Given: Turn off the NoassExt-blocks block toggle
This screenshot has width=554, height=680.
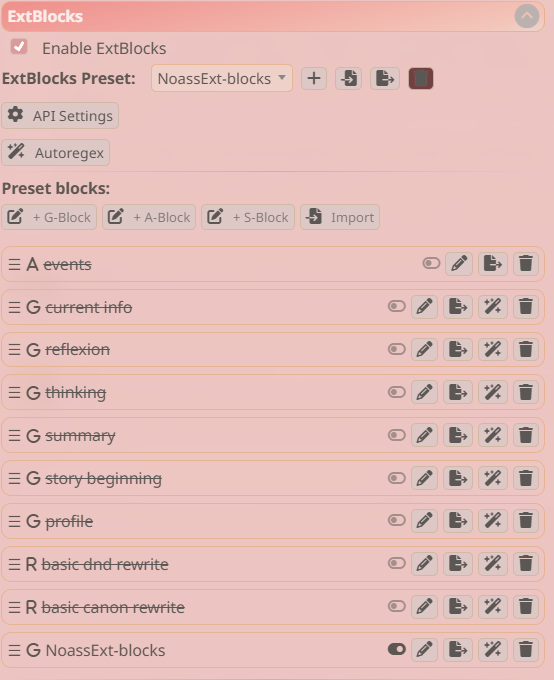Looking at the screenshot, I should (397, 649).
